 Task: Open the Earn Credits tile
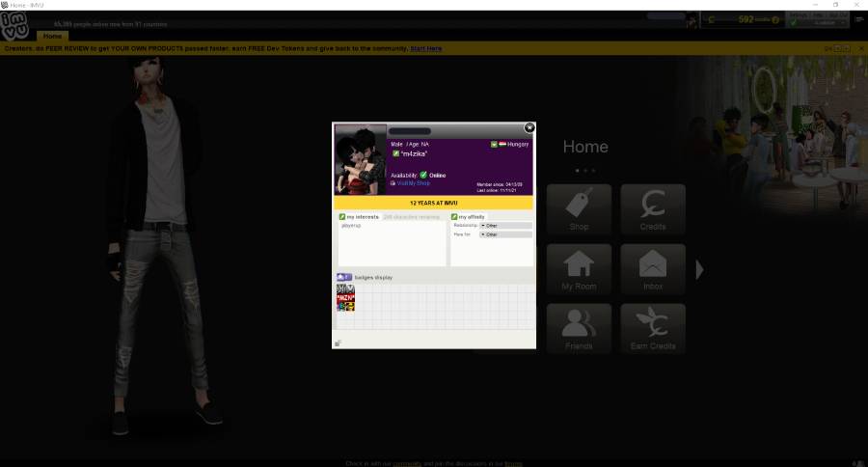click(653, 328)
